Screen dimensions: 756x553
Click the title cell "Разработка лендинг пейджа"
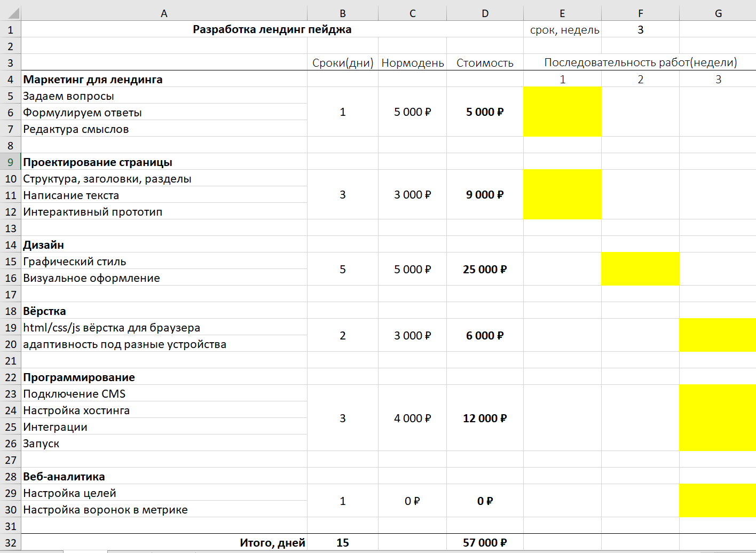(272, 30)
